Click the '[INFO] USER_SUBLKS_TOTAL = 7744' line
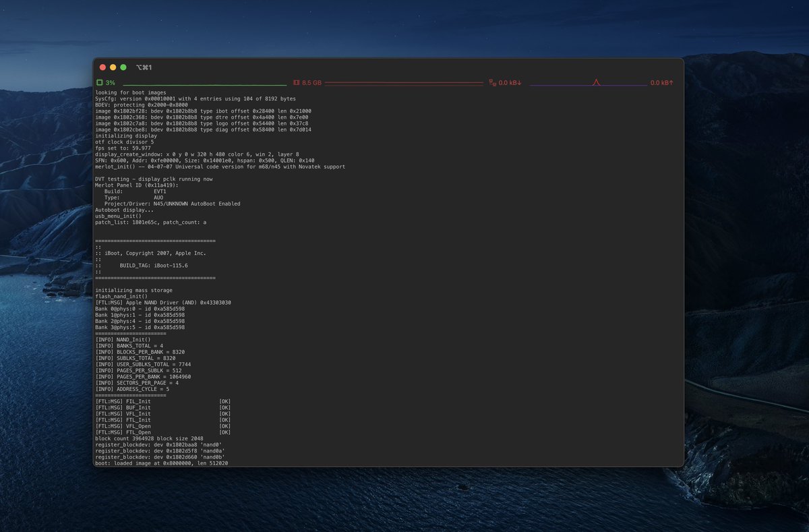 143,363
